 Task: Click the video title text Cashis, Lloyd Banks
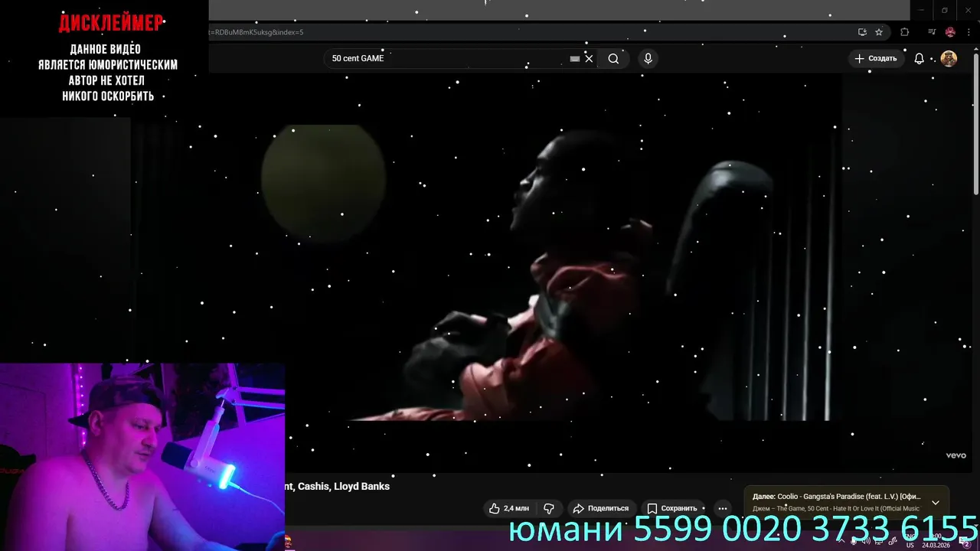(344, 487)
